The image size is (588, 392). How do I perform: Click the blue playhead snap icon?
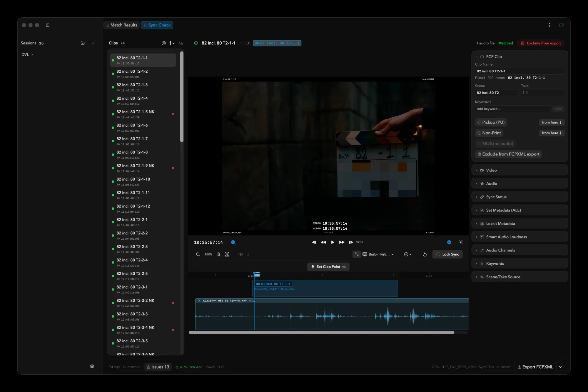[248, 254]
